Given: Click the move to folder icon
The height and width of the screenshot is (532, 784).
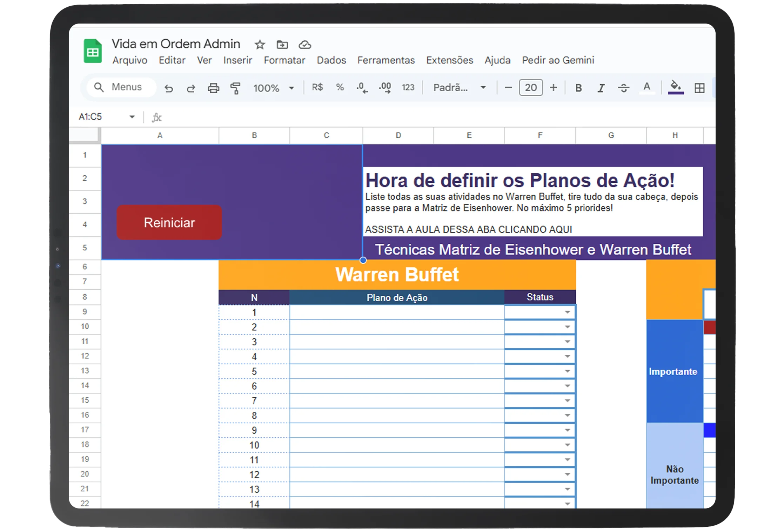Looking at the screenshot, I should point(282,45).
